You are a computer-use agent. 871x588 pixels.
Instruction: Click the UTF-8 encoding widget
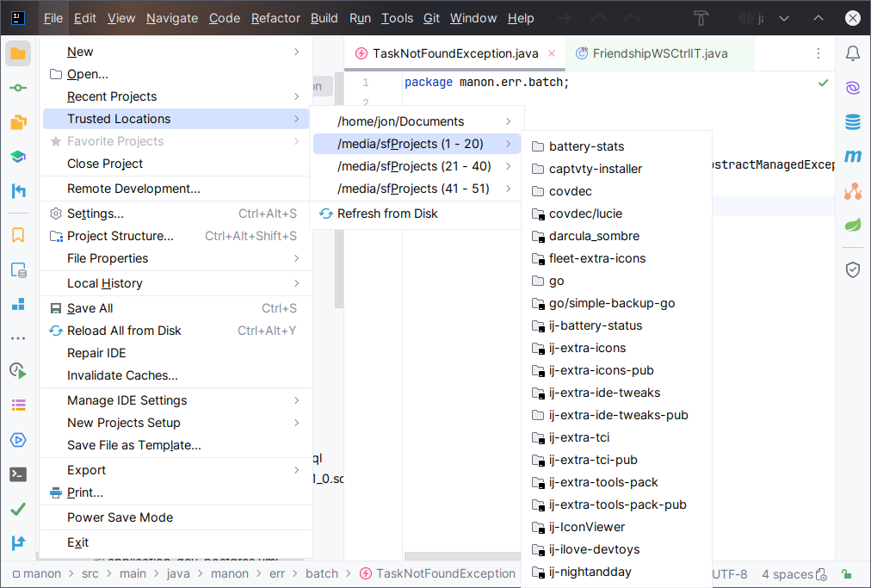coord(729,574)
